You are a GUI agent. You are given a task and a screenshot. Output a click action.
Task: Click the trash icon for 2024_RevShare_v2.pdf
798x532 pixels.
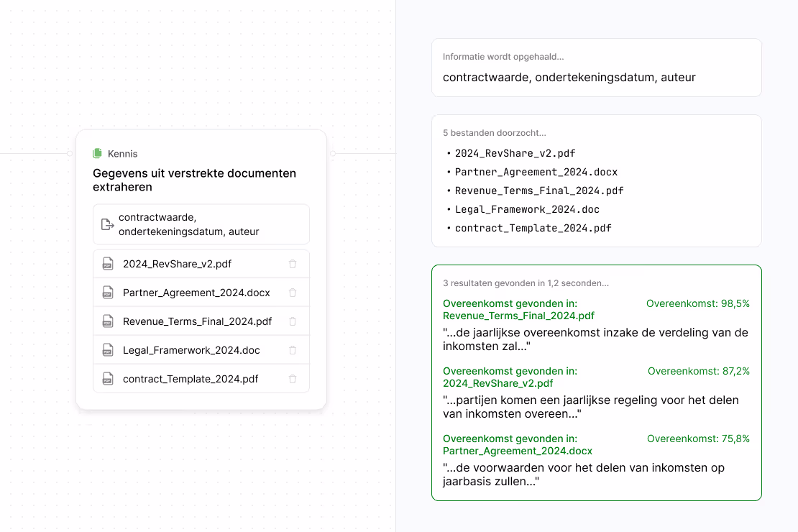pos(293,263)
